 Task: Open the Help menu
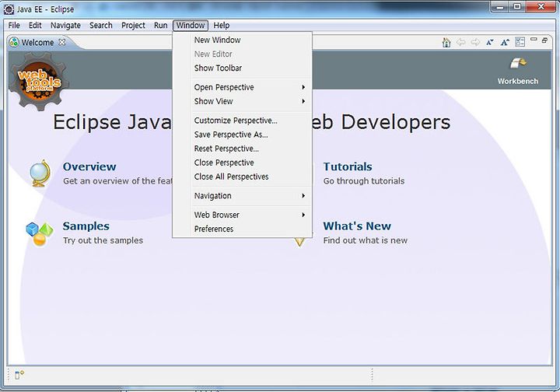[222, 26]
